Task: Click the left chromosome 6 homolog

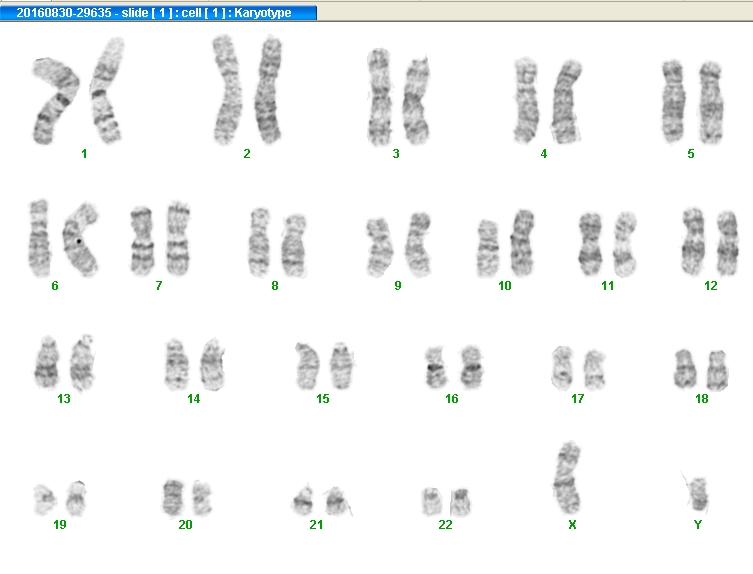Action: tap(39, 238)
